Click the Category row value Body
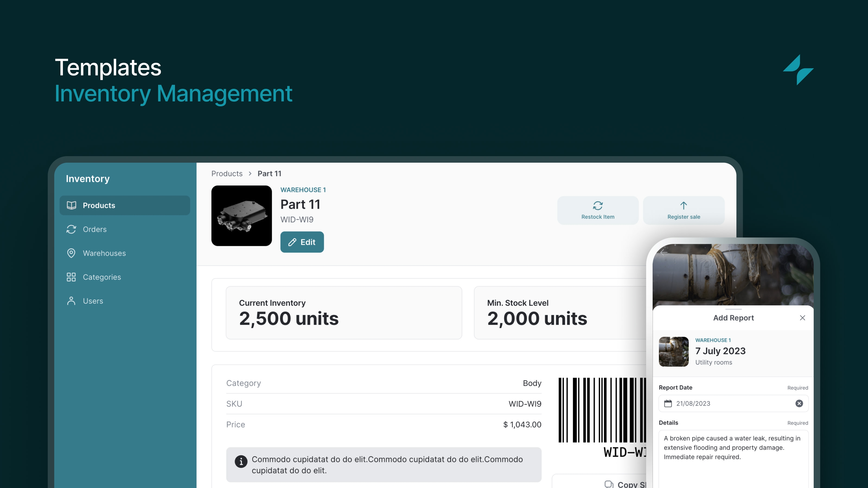This screenshot has height=488, width=868. tap(532, 383)
